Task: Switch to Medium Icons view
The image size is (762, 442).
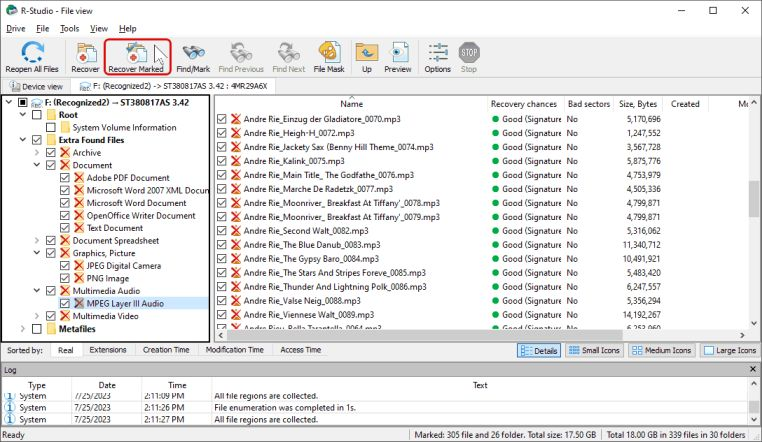Action: click(x=662, y=351)
